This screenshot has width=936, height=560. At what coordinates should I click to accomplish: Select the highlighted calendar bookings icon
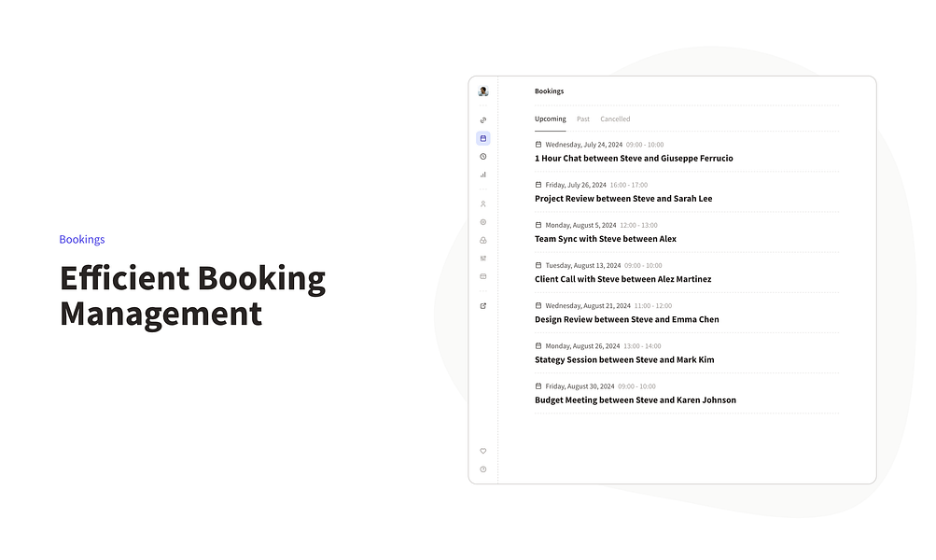(x=482, y=138)
